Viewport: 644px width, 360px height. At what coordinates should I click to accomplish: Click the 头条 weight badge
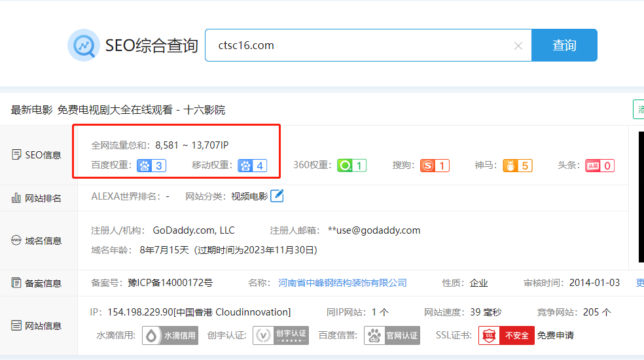pyautogui.click(x=599, y=166)
